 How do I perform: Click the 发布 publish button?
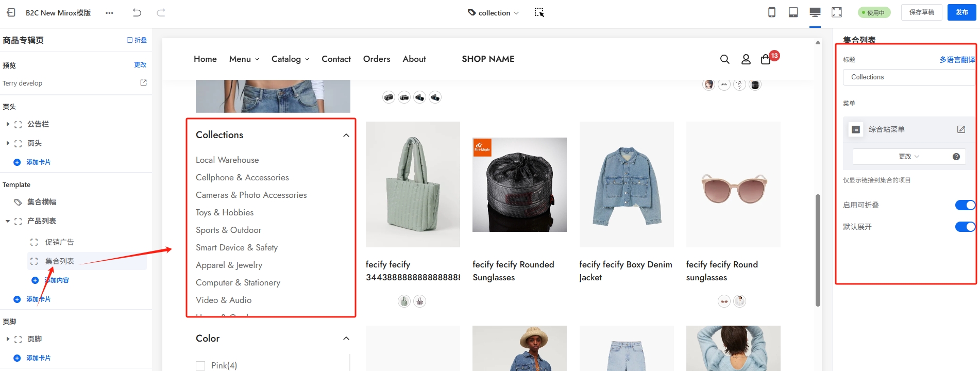click(x=961, y=12)
